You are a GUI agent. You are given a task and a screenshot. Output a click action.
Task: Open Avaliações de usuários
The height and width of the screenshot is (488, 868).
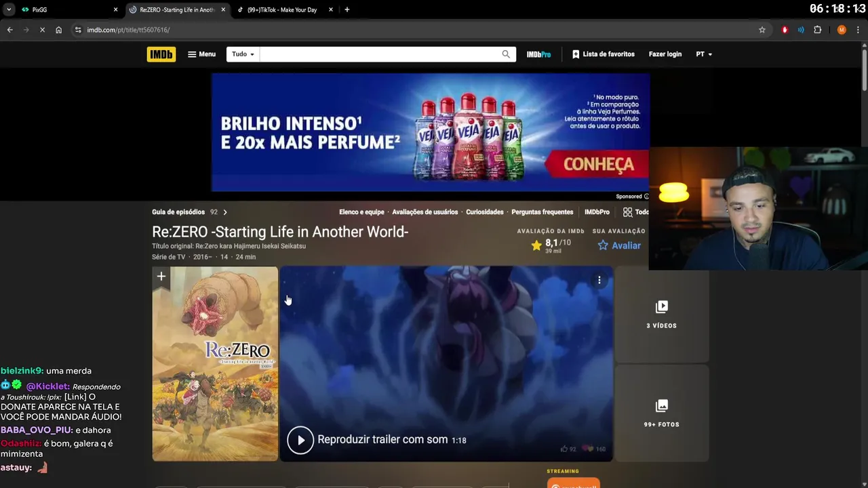pos(425,212)
